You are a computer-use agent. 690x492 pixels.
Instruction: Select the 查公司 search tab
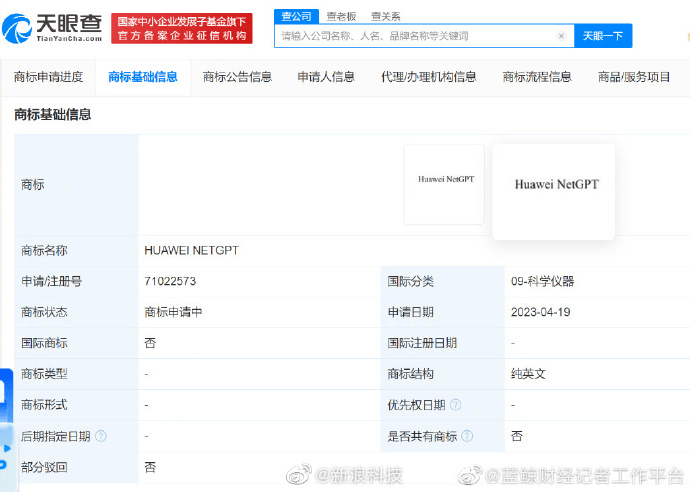pyautogui.click(x=296, y=17)
